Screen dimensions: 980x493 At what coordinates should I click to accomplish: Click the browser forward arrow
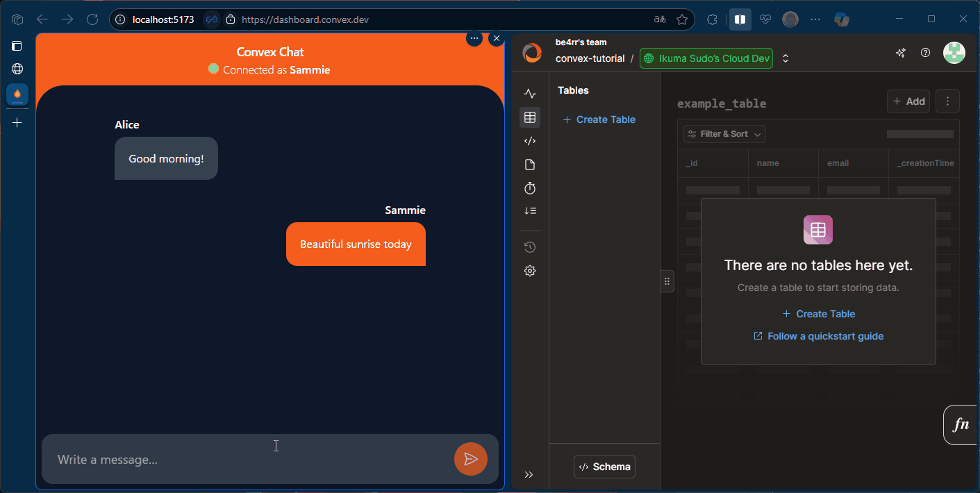(67, 19)
